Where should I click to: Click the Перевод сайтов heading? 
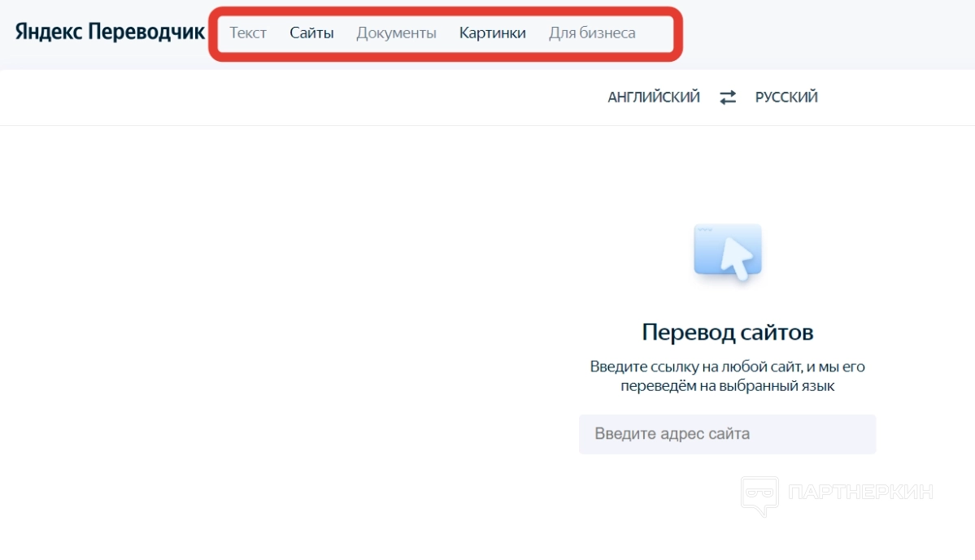[728, 332]
